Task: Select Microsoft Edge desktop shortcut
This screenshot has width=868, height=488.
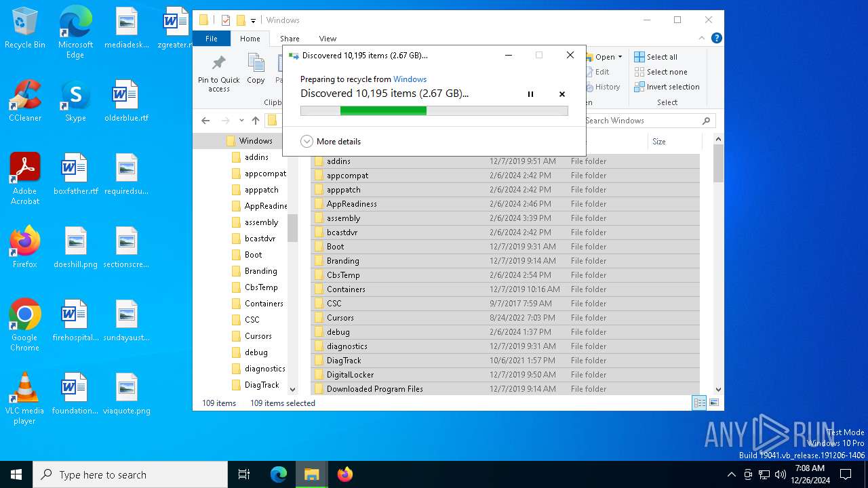Action: coord(75,33)
